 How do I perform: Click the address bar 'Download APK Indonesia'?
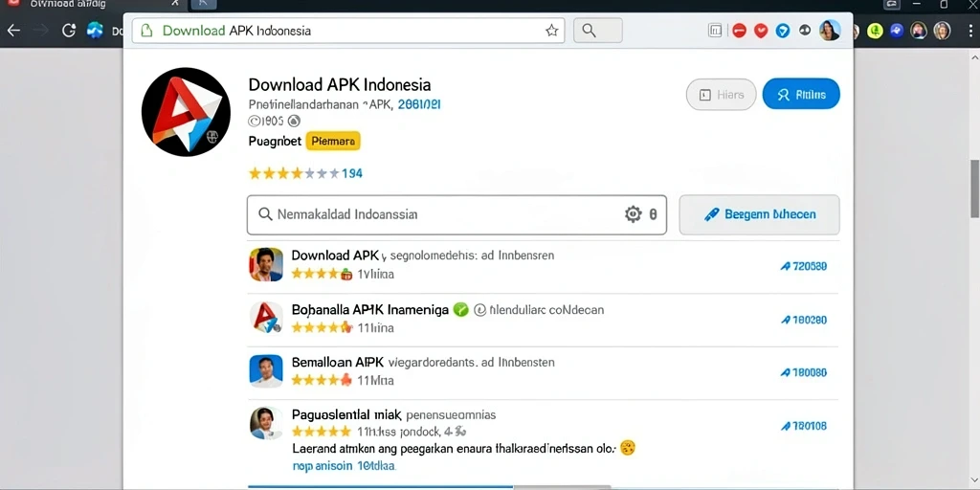point(348,30)
